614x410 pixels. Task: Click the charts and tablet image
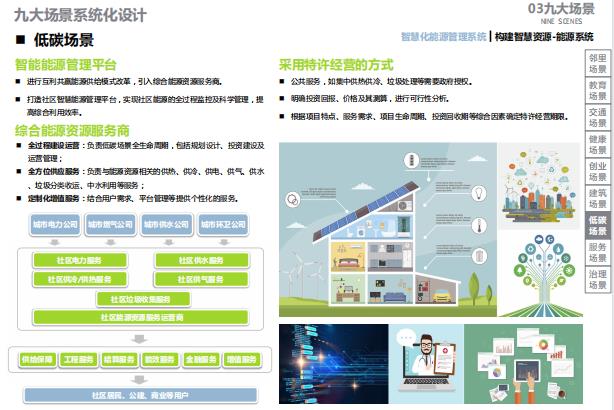point(524,364)
